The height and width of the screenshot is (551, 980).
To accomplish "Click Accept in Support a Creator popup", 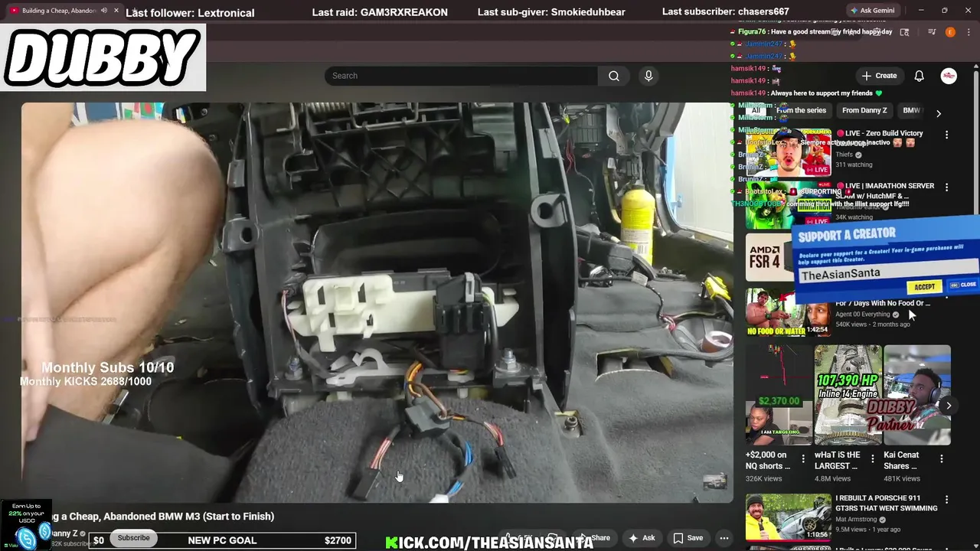I will pos(924,287).
